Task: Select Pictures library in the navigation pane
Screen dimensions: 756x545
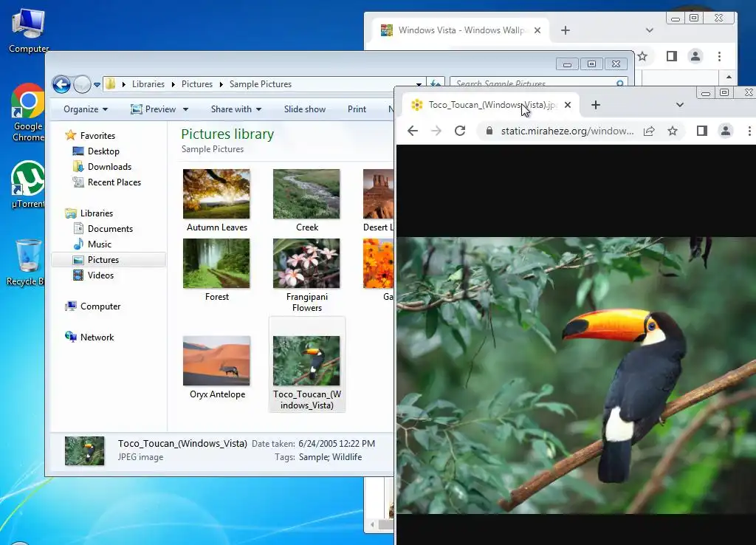Action: click(109, 259)
